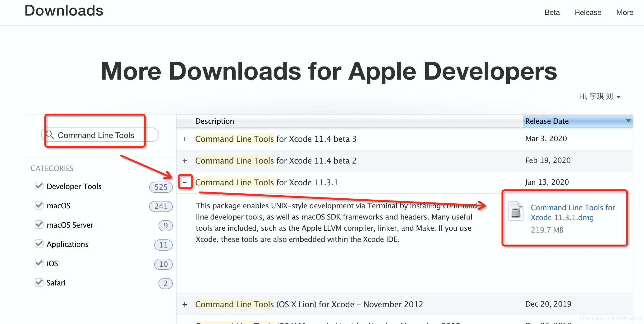Click the Developer Tools label
The width and height of the screenshot is (644, 324).
(74, 186)
